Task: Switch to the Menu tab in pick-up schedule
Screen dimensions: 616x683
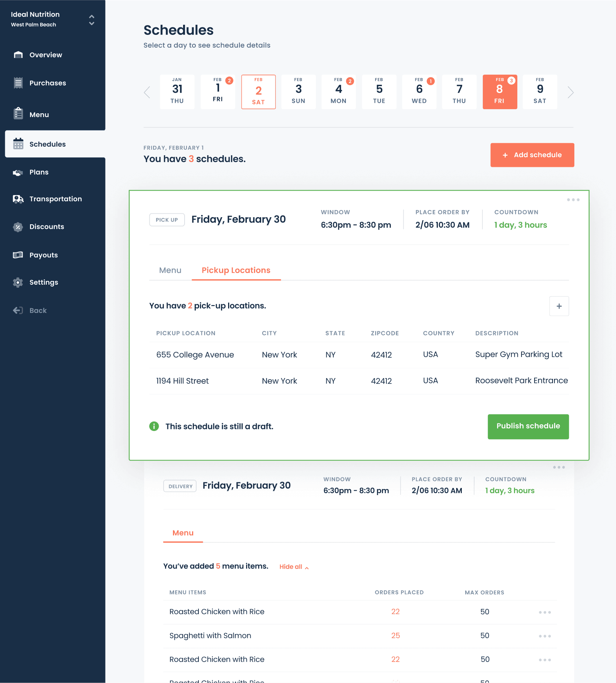Action: [x=170, y=270]
